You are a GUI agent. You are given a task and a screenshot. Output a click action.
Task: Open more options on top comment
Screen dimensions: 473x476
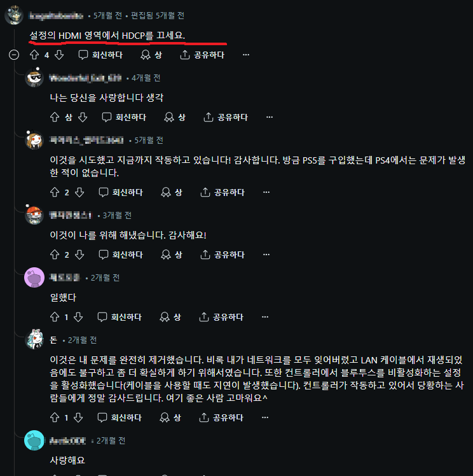tap(246, 55)
